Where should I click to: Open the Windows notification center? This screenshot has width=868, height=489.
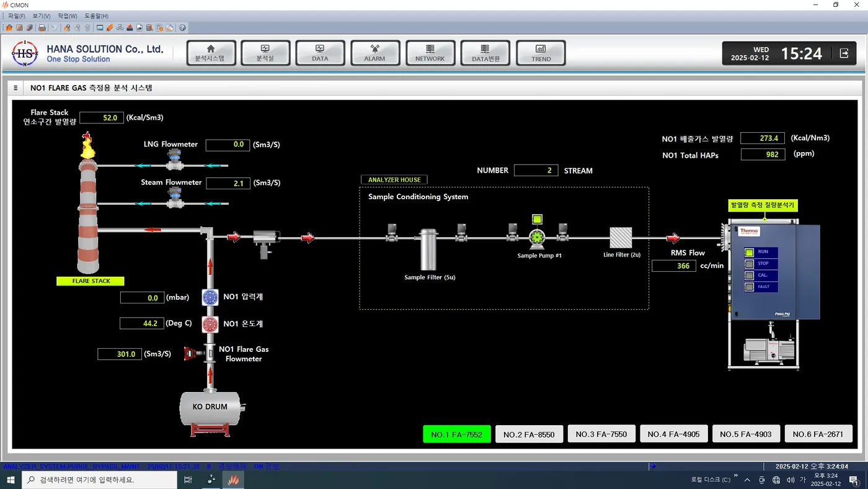pyautogui.click(x=853, y=480)
